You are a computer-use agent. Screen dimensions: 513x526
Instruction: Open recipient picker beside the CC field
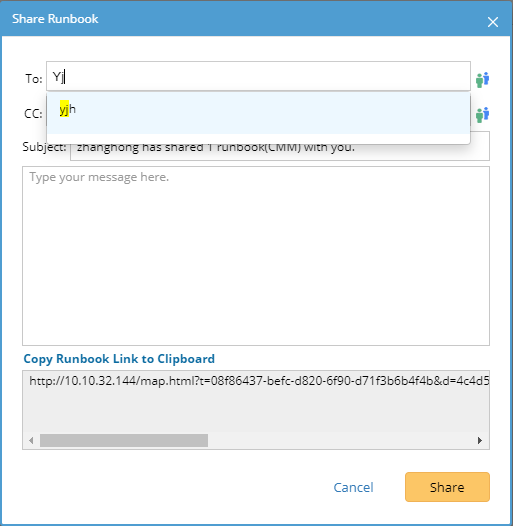[x=482, y=115]
